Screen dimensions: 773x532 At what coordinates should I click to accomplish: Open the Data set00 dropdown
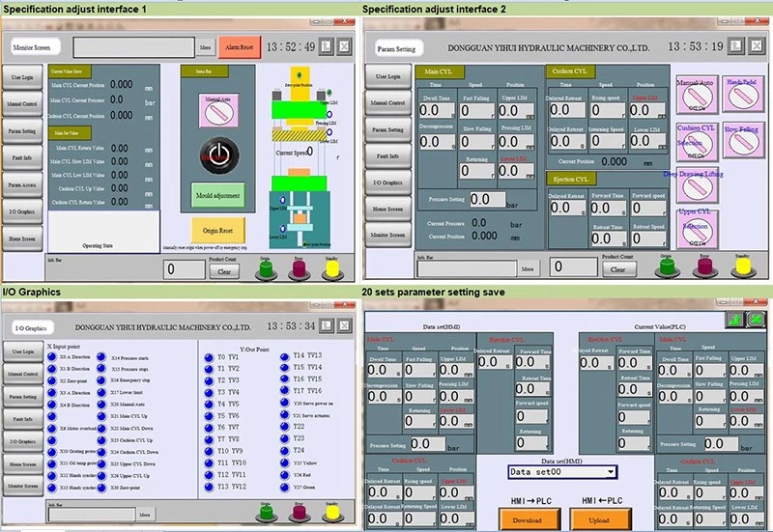pyautogui.click(x=562, y=472)
